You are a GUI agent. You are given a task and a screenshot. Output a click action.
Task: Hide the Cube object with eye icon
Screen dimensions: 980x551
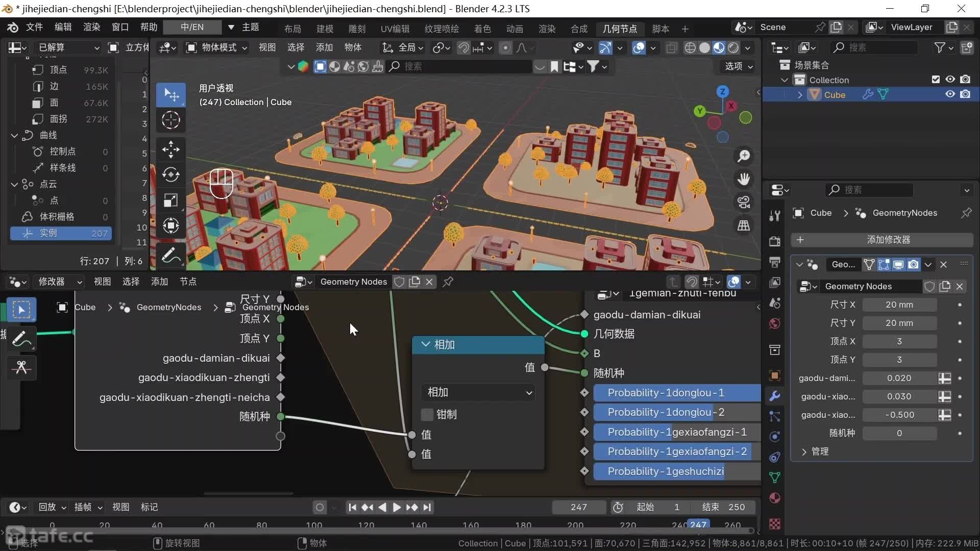tap(950, 94)
